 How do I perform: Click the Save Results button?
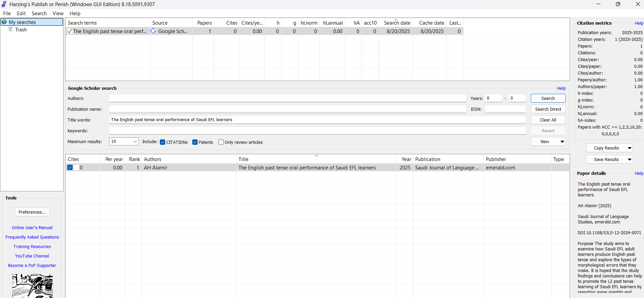click(x=606, y=159)
